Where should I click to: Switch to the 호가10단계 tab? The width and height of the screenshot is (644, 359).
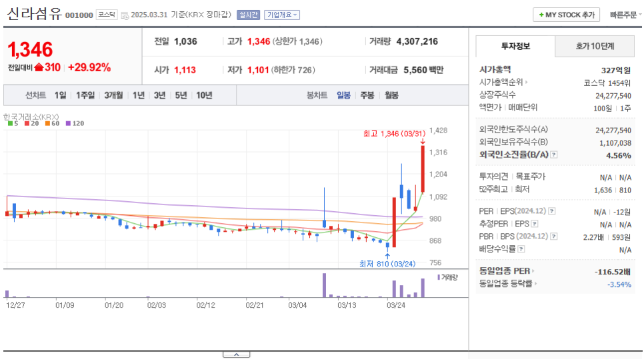(x=595, y=46)
